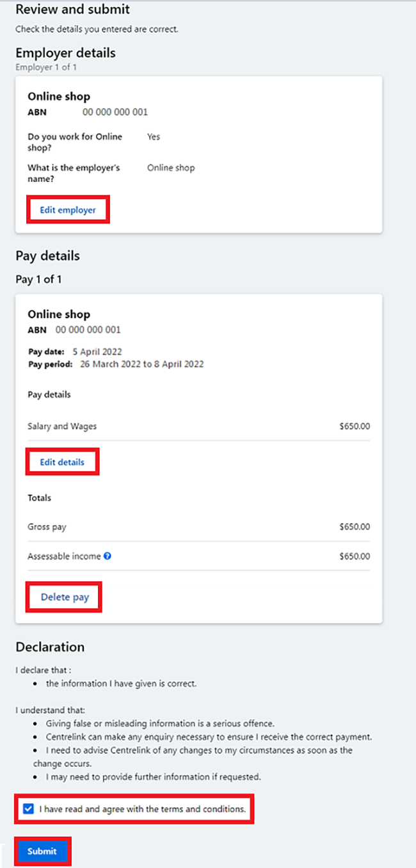Click the Pay details section heading
The height and width of the screenshot is (868, 416).
[x=47, y=255]
